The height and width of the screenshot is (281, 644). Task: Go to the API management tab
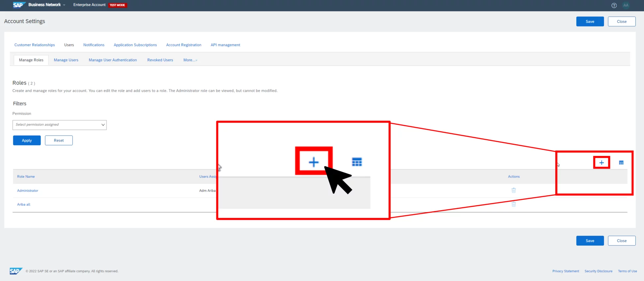click(x=225, y=45)
